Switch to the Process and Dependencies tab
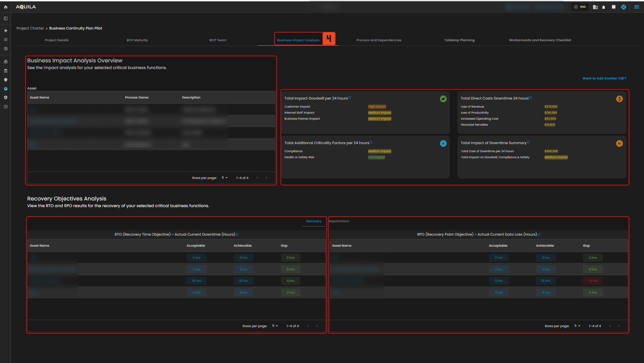This screenshot has height=363, width=644. [379, 40]
